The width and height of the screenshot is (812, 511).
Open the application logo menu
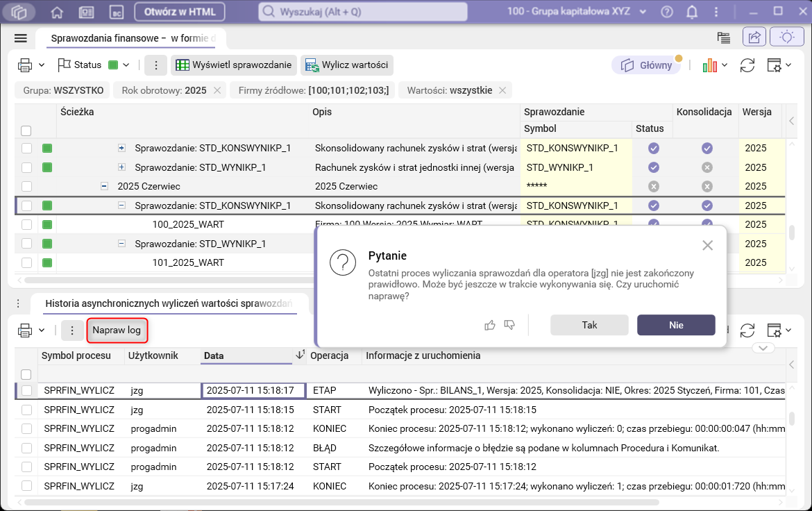19,11
